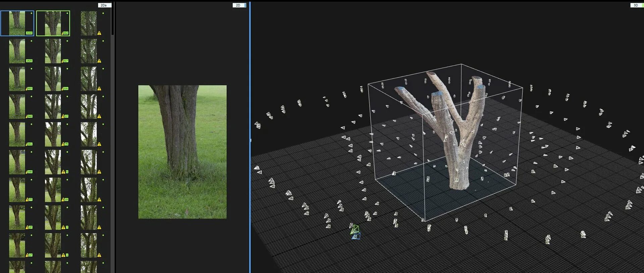Image resolution: width=644 pixels, height=273 pixels.
Task: Select the thumbnail labeled 662
Action: tap(53, 23)
